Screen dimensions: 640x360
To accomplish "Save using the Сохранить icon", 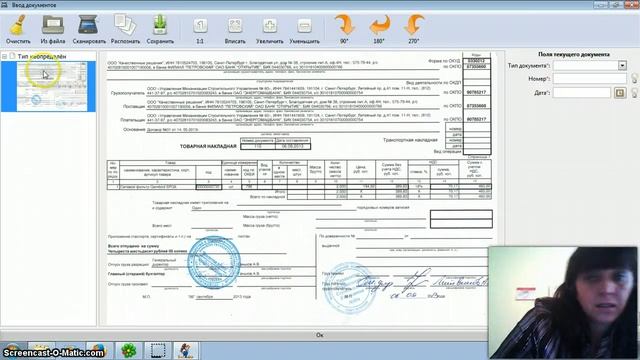I will coord(160,25).
